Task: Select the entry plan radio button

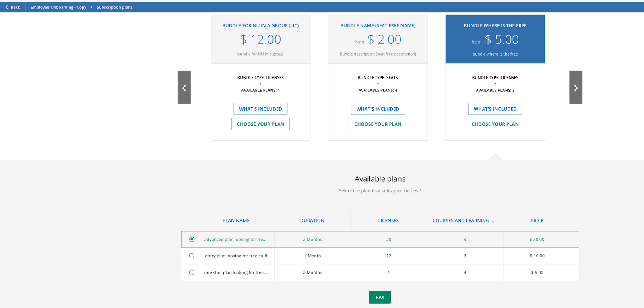Action: [192, 256]
